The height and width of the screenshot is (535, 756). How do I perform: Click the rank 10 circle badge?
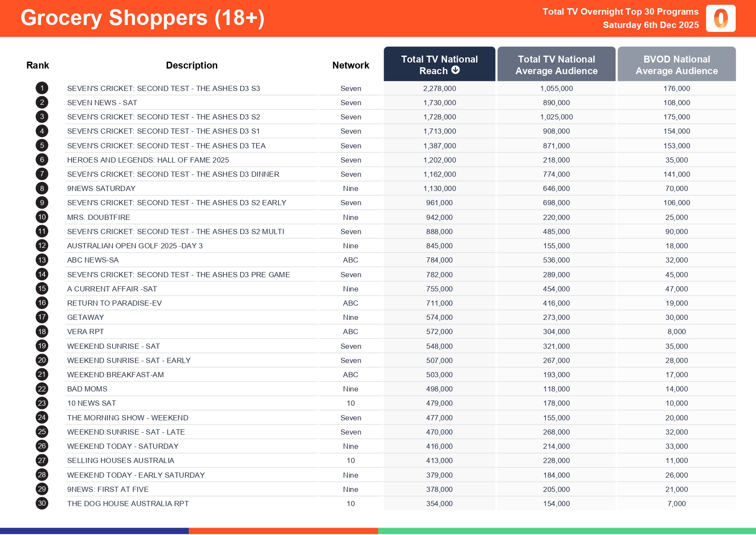coord(42,217)
